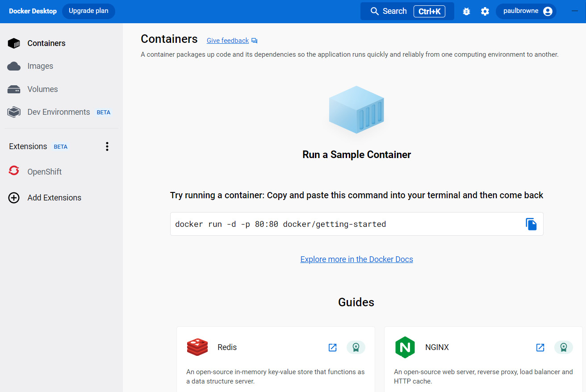The width and height of the screenshot is (586, 392).
Task: Open the paulbrowne account menu
Action: [x=526, y=11]
